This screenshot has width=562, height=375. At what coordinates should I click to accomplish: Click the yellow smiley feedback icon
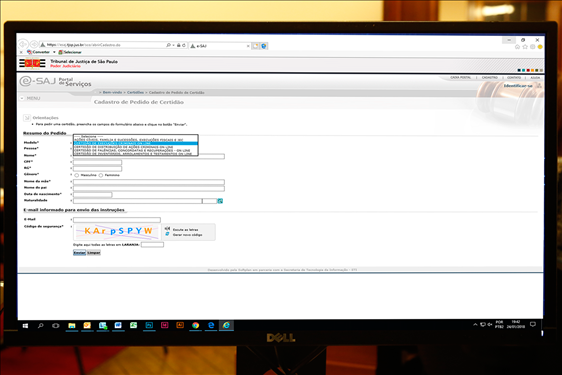click(540, 47)
